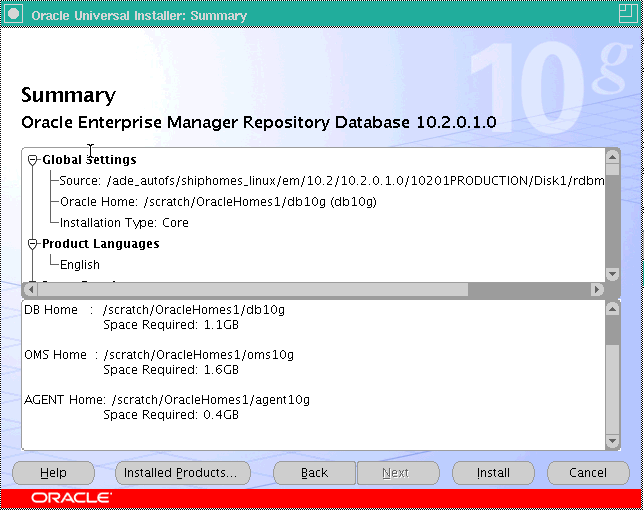This screenshot has height=510, width=644.
Task: Open the window menu icon in title bar
Action: pyautogui.click(x=13, y=15)
